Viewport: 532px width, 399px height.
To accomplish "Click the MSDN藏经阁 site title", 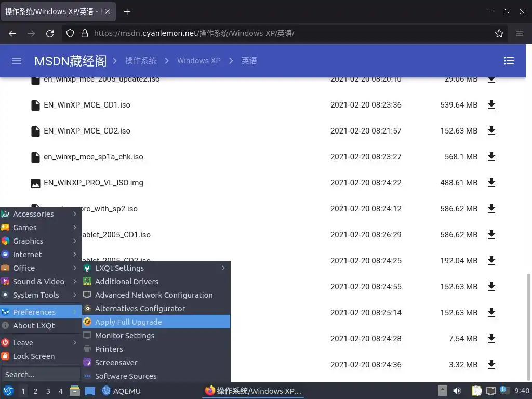I will (x=71, y=61).
